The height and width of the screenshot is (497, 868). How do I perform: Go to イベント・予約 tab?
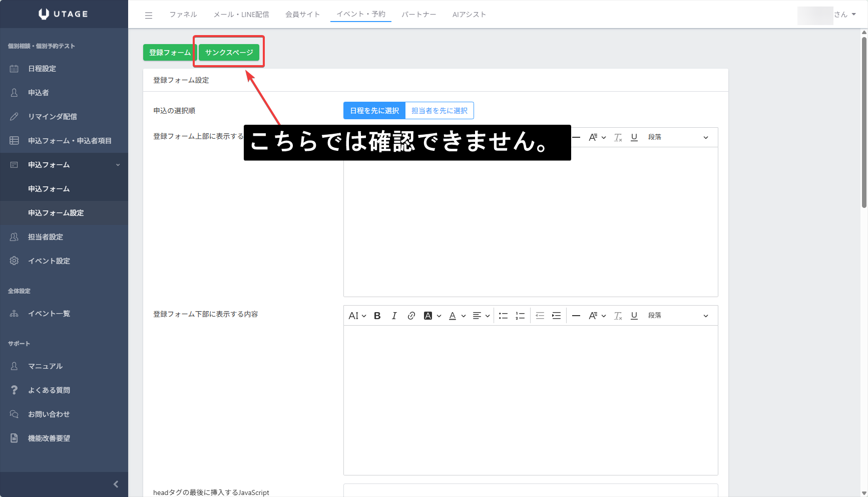tap(361, 14)
